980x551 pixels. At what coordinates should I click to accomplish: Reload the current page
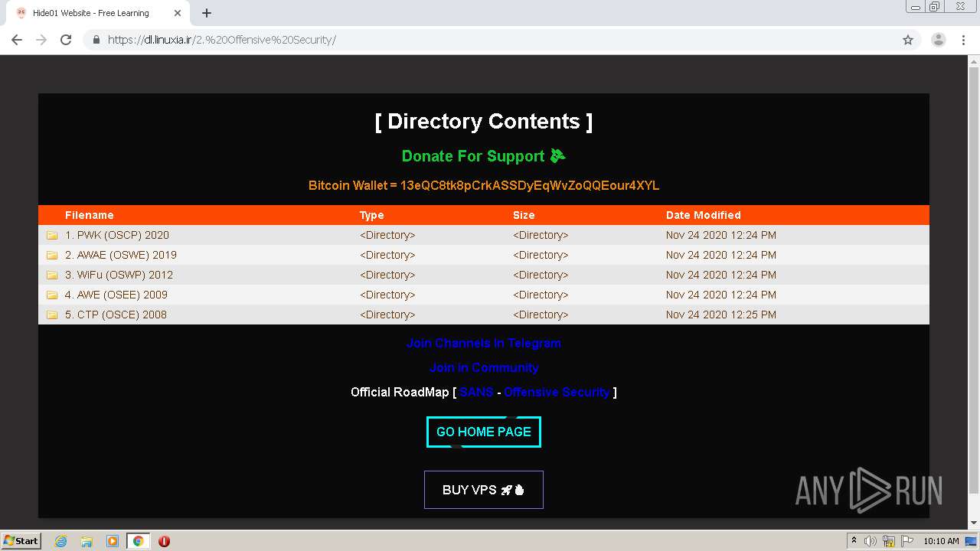[x=66, y=40]
